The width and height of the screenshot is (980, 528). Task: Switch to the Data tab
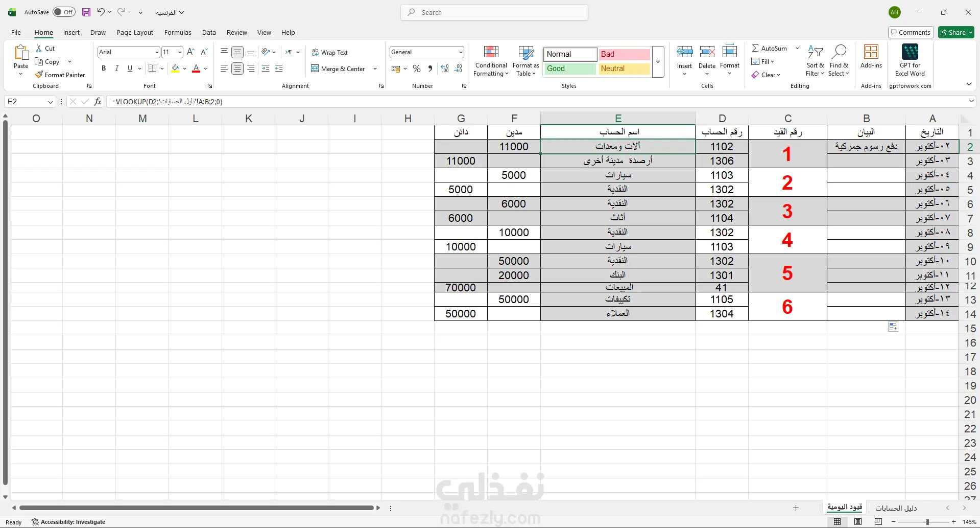209,32
